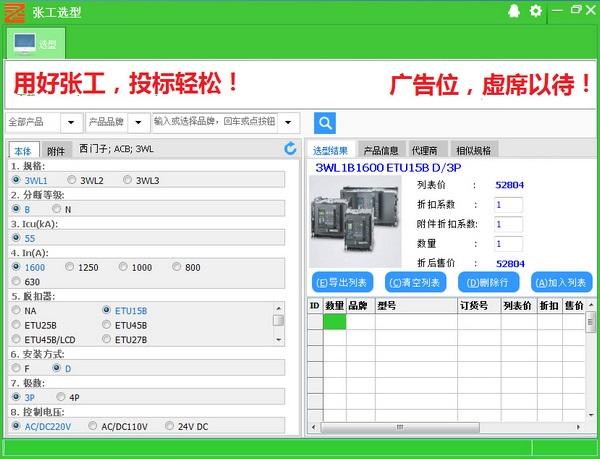Screen dimensions: 600x459
Task: Click the refresh arrow icon
Action: [290, 149]
